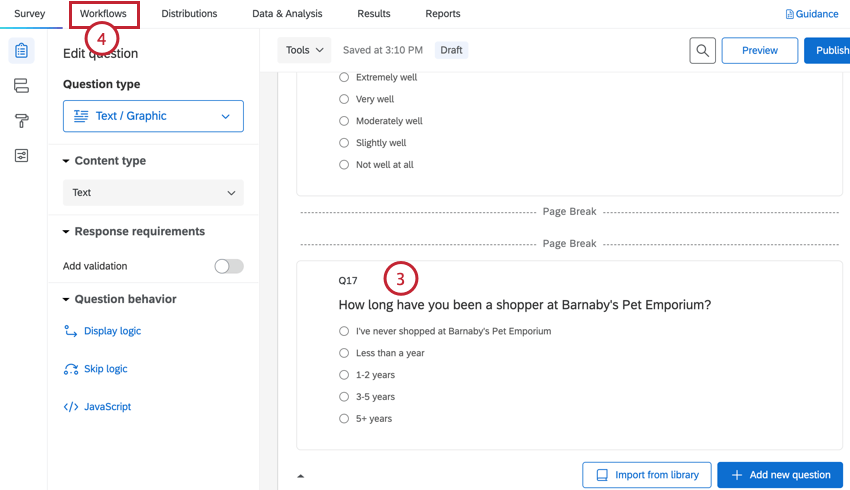
Task: Open the Tools dropdown menu
Action: coord(304,50)
